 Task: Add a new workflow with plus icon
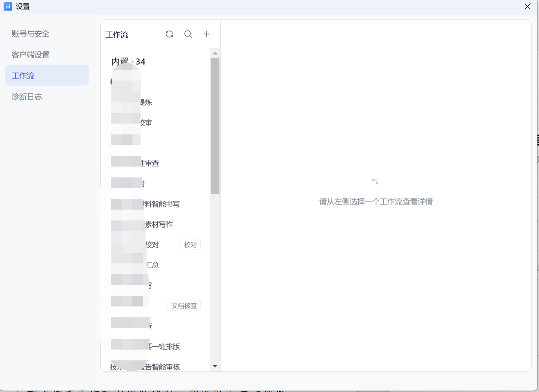click(207, 34)
